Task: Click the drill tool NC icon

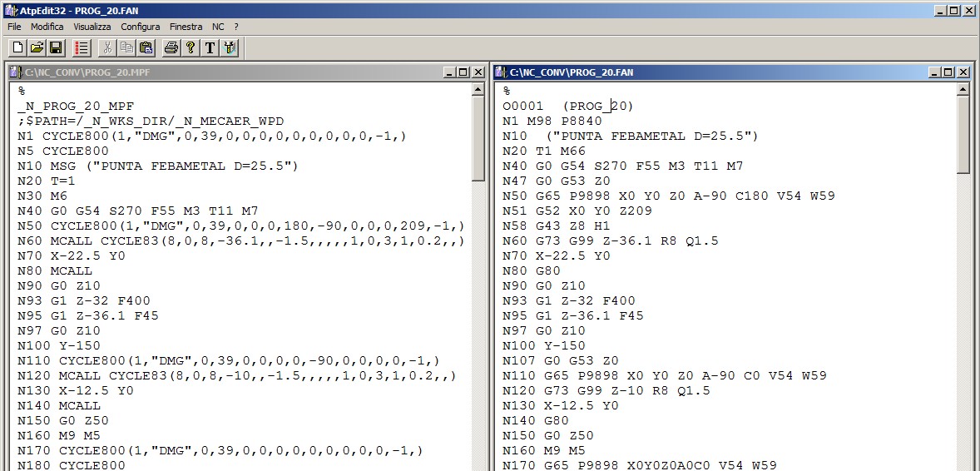Action: coord(230,47)
